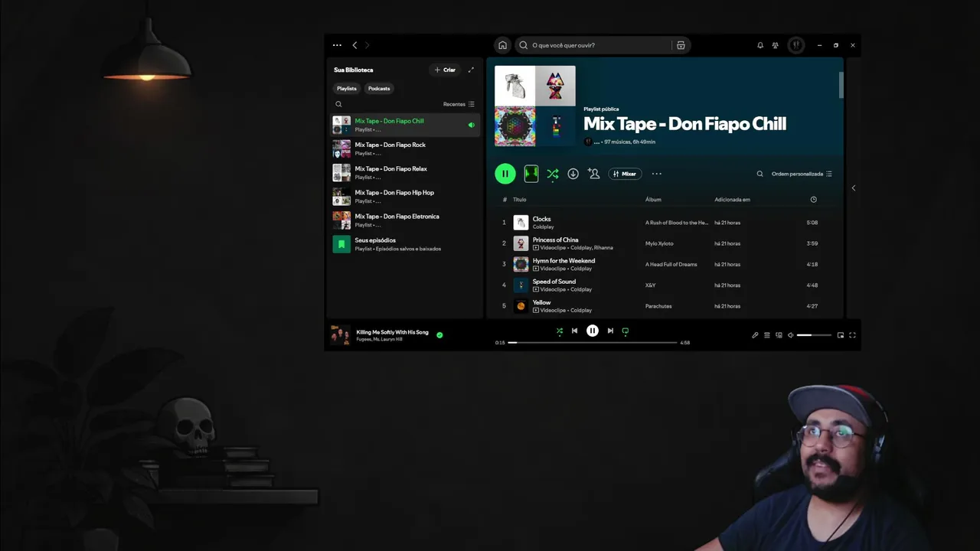Open connect to a device icon

point(779,335)
